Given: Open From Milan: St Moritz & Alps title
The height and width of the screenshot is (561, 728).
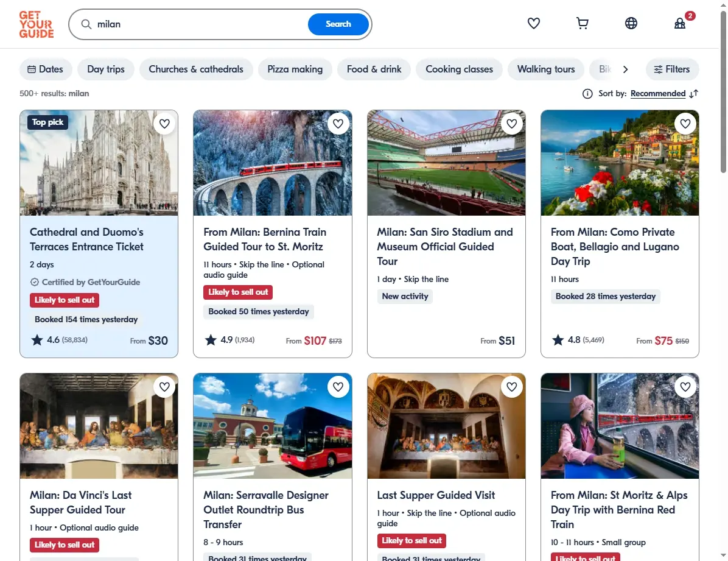Looking at the screenshot, I should [x=619, y=510].
